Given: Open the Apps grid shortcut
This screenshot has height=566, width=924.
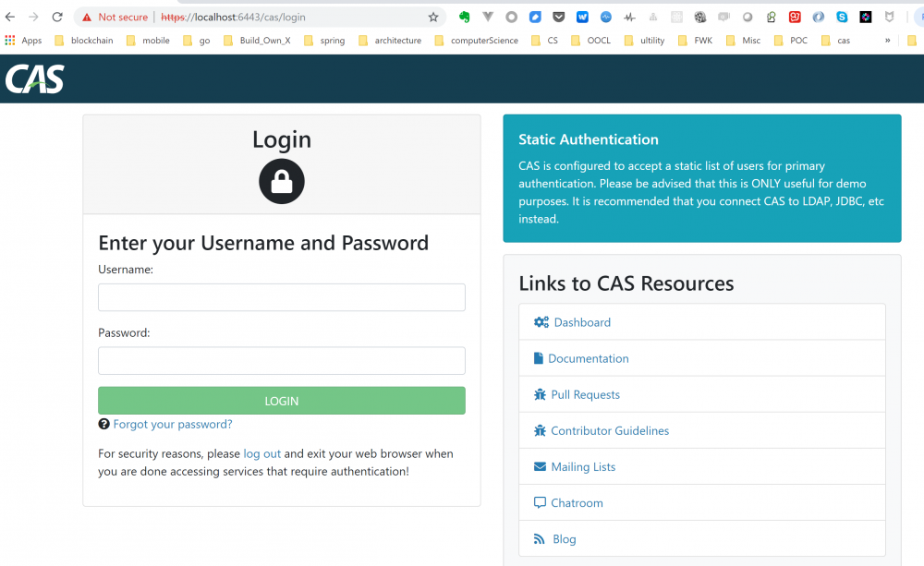Looking at the screenshot, I should [23, 41].
